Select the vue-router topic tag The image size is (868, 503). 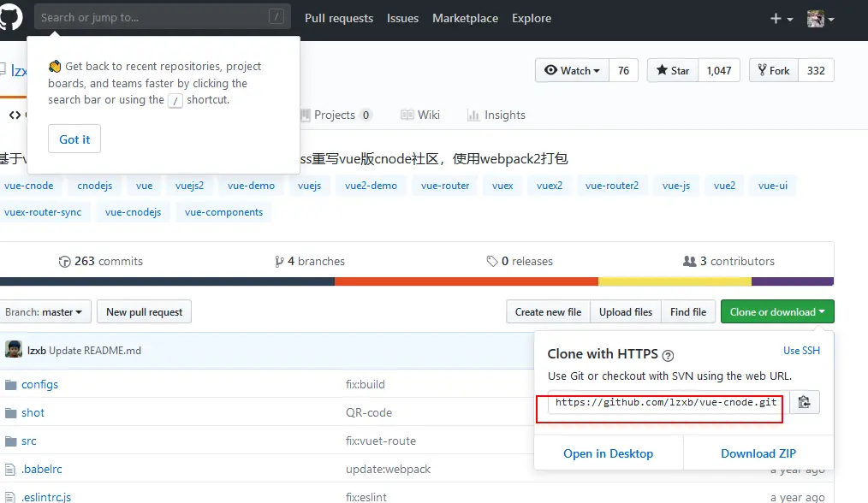point(445,186)
